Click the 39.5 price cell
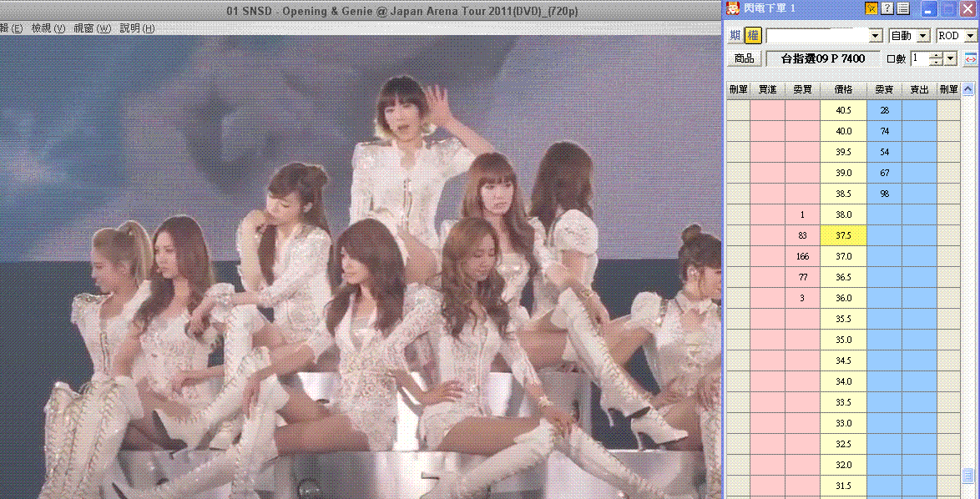This screenshot has width=980, height=499. click(x=843, y=152)
